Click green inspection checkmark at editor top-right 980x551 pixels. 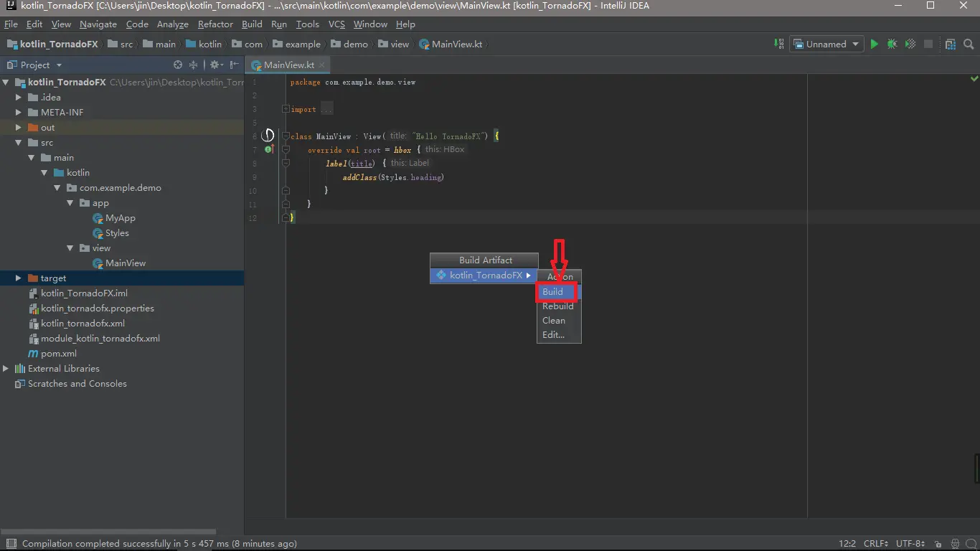(x=974, y=78)
